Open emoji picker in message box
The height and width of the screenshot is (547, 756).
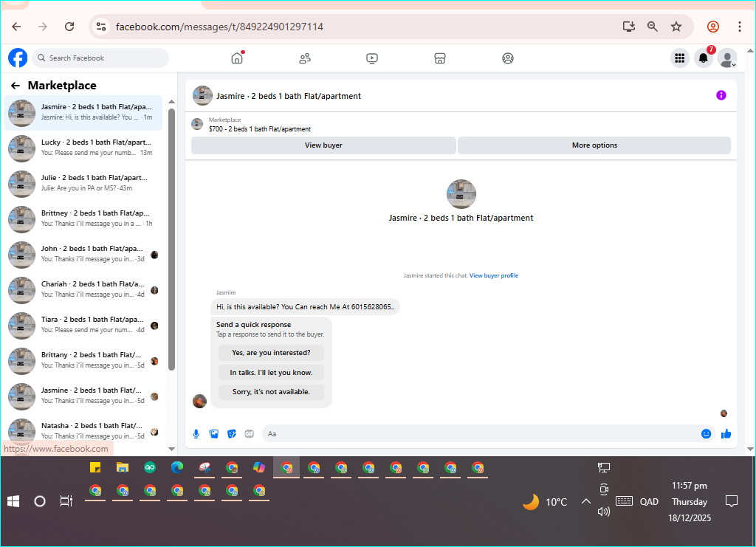pyautogui.click(x=706, y=434)
